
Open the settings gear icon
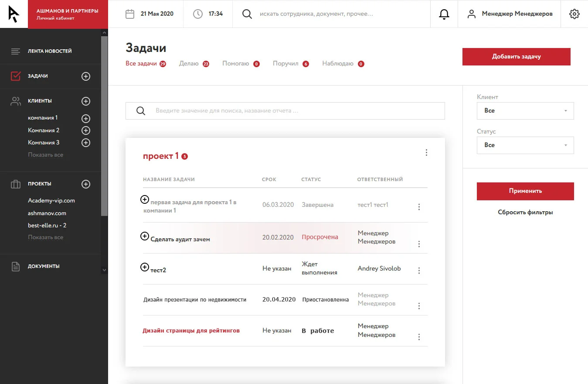pyautogui.click(x=574, y=14)
